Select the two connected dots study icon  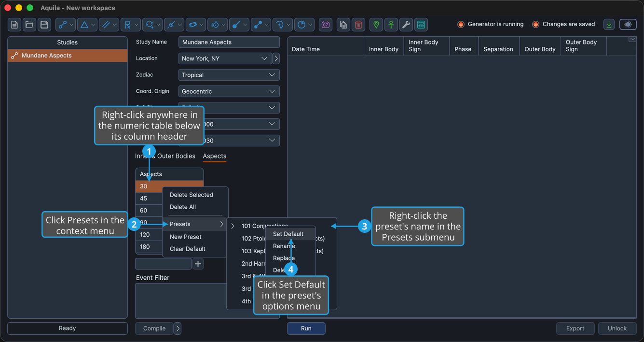(261, 25)
